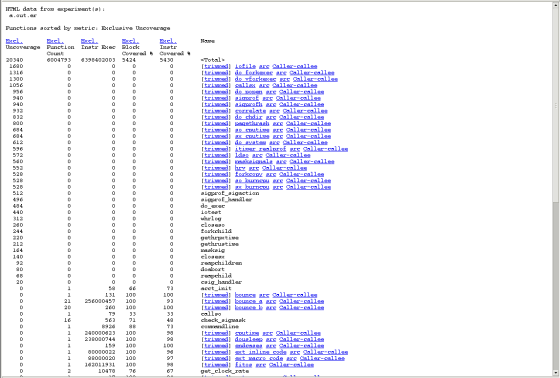Open the do_forkexec function link

[254, 73]
